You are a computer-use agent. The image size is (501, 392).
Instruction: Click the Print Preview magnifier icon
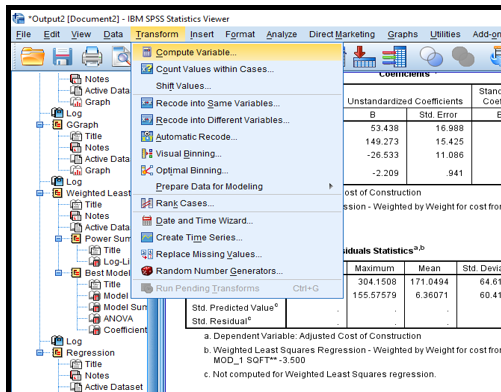pos(121,56)
